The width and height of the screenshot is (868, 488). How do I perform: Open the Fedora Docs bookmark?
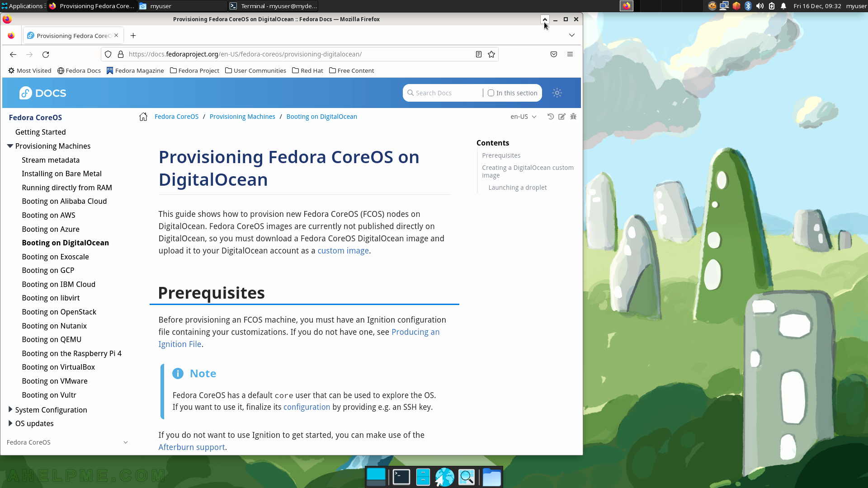click(x=79, y=70)
